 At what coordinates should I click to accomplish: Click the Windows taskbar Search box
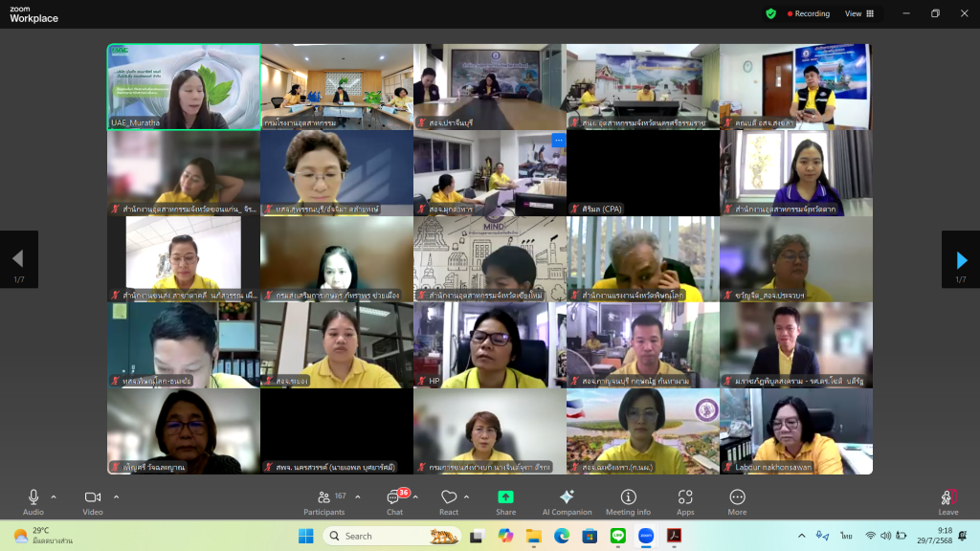[383, 536]
